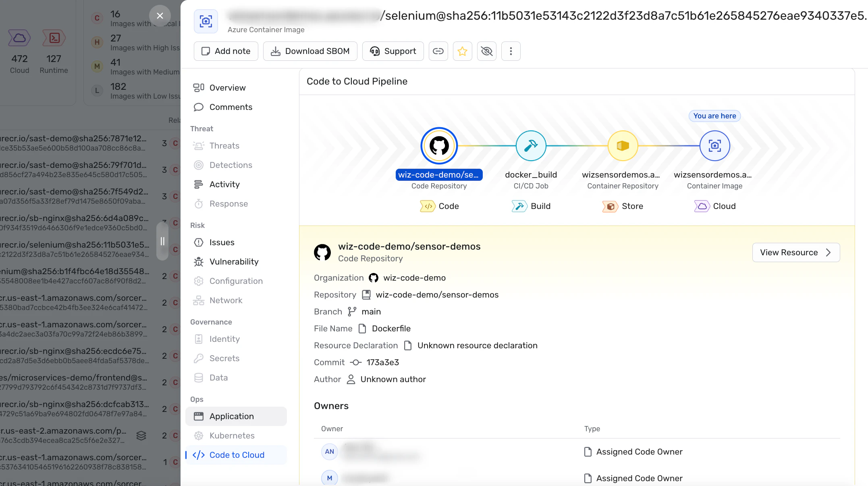Screen dimensions: 868x486
Task: Open the Kubernetes section
Action: point(236,436)
